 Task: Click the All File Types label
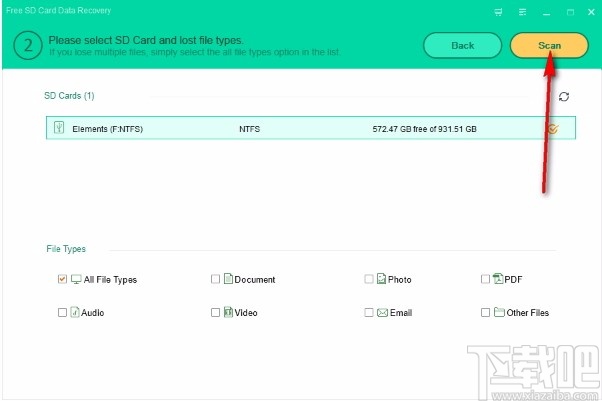(110, 280)
